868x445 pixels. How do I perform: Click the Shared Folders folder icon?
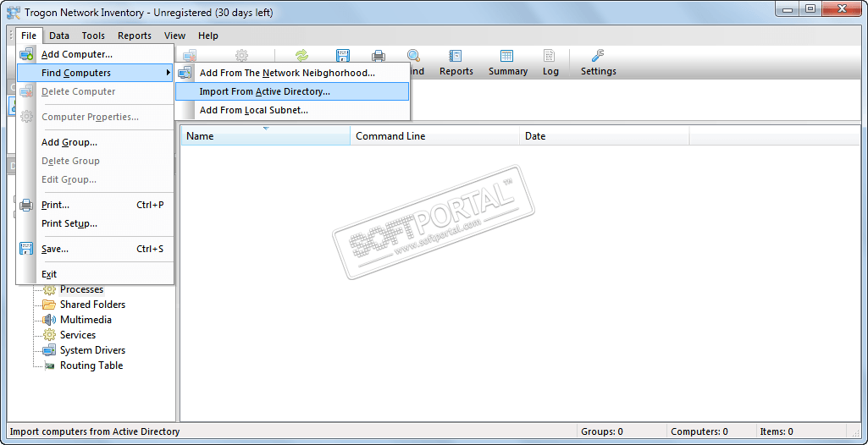(x=50, y=305)
